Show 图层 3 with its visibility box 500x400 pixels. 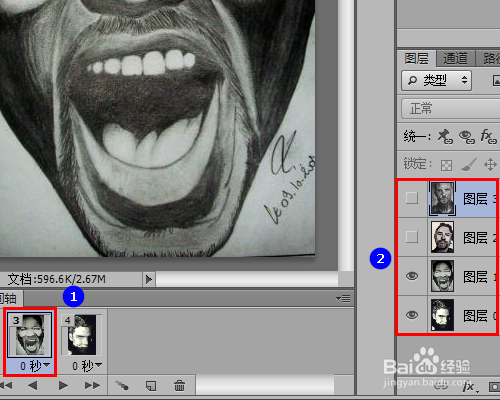[412, 198]
